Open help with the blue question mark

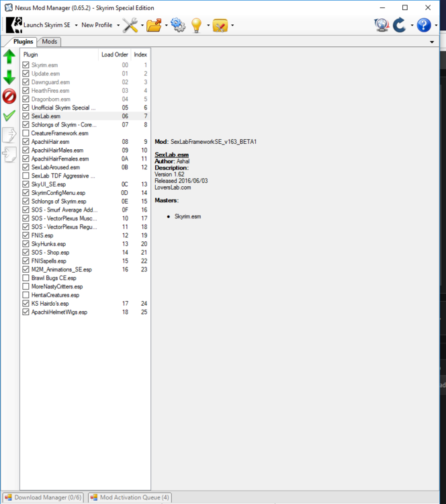(x=424, y=25)
